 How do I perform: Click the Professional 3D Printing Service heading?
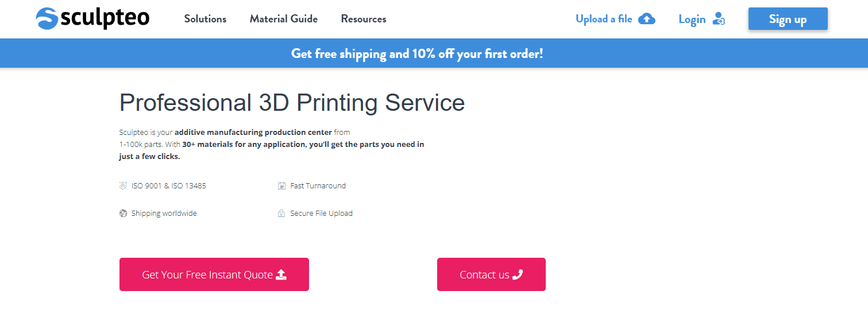(292, 103)
